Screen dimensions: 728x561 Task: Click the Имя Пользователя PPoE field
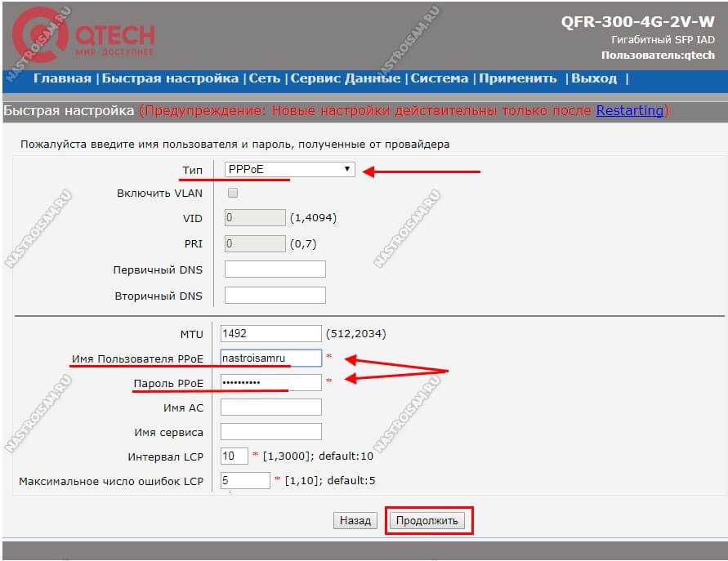pos(270,358)
